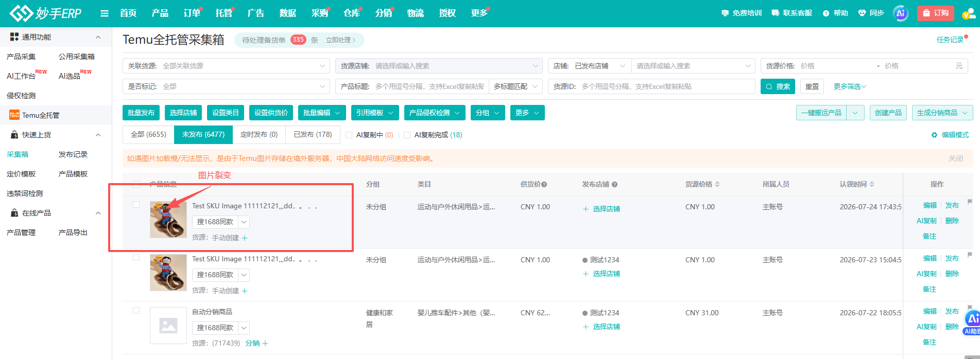Open 多标题匹配 dropdown
This screenshot has height=359, width=980.
[x=515, y=86]
